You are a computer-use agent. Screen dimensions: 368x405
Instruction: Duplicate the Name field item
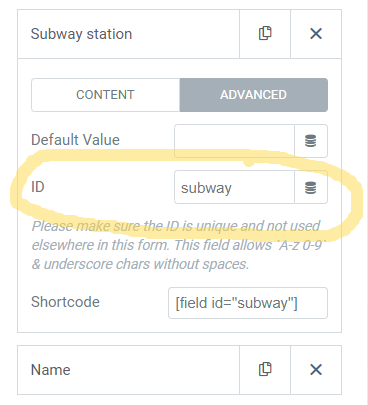265,370
